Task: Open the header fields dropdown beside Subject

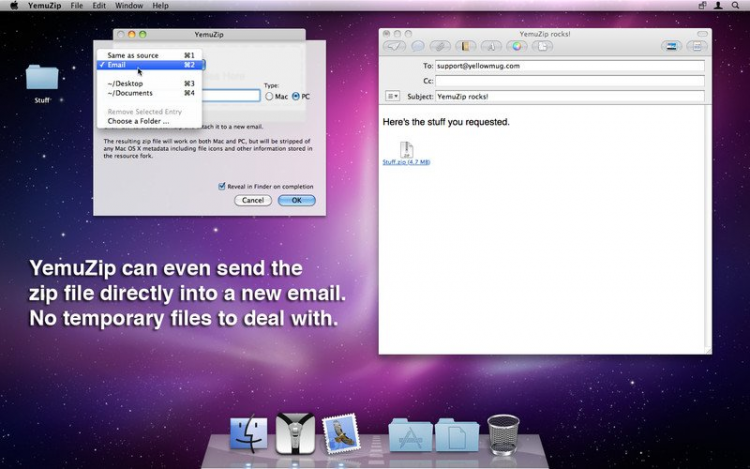Action: (x=392, y=96)
